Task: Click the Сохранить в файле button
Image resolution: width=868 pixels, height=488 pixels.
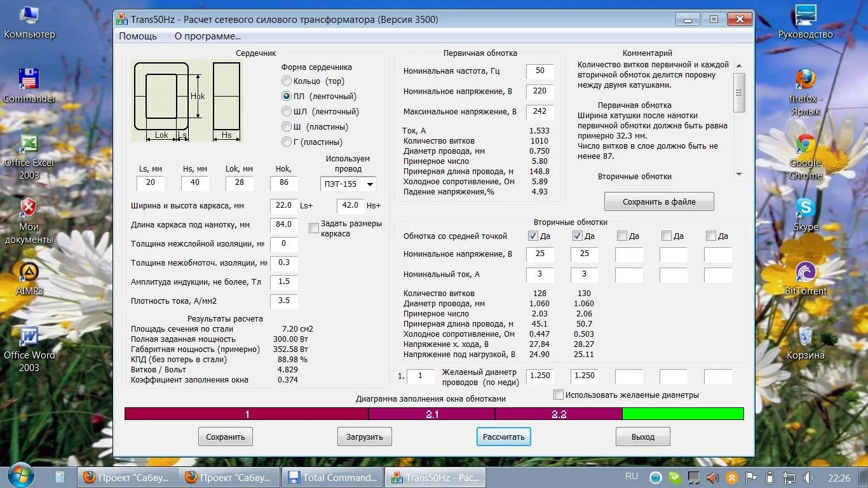Action: pyautogui.click(x=659, y=202)
